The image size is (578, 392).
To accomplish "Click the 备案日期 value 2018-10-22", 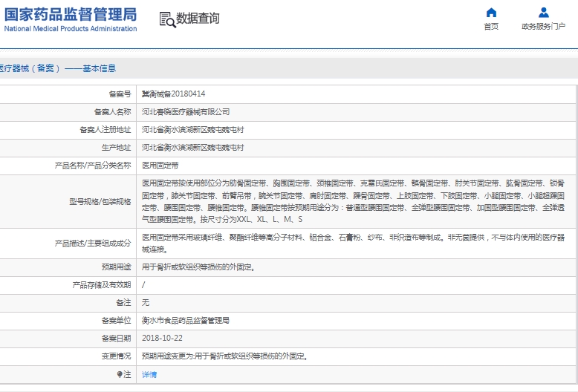I will click(x=160, y=338).
